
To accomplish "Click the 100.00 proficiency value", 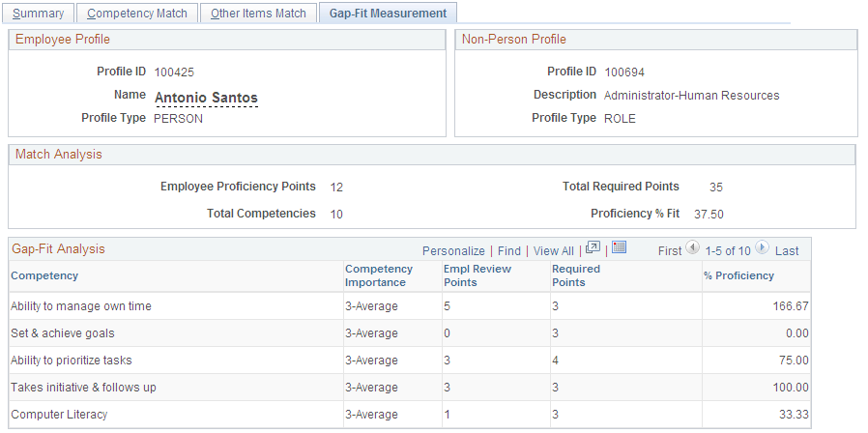I will tap(791, 388).
